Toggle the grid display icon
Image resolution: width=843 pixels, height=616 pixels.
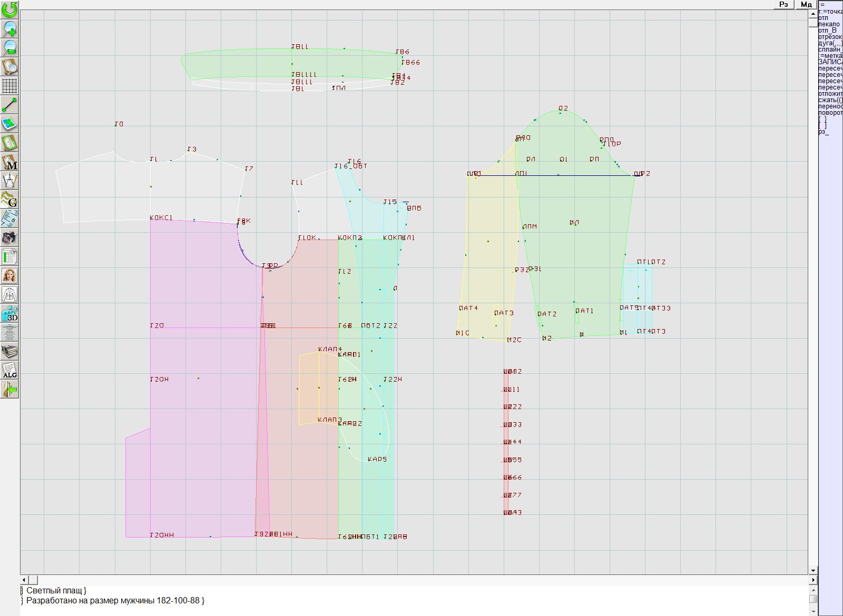pos(9,85)
